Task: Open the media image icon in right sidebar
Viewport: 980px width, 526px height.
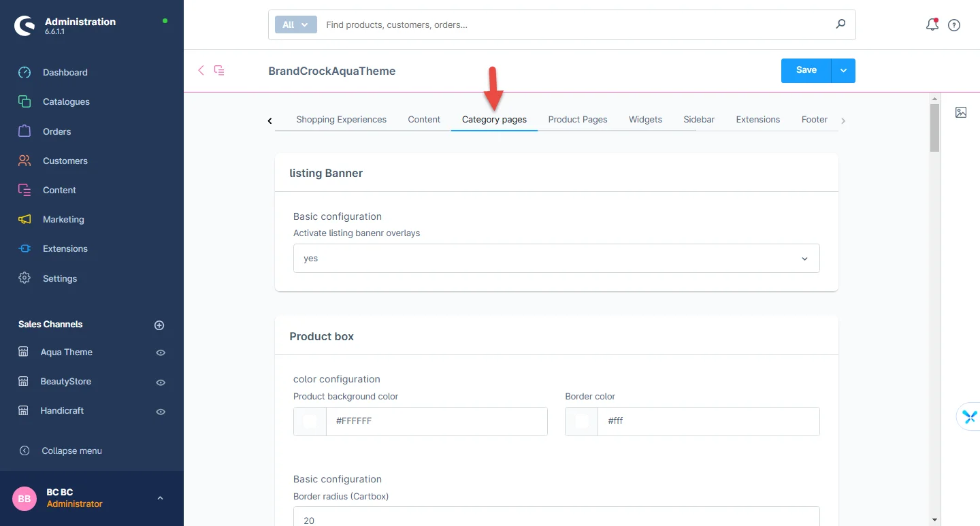Action: (x=961, y=112)
